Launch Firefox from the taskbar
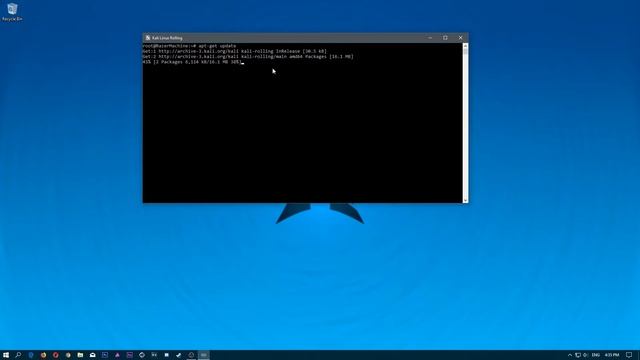This screenshot has height=360, width=640. coord(43,355)
